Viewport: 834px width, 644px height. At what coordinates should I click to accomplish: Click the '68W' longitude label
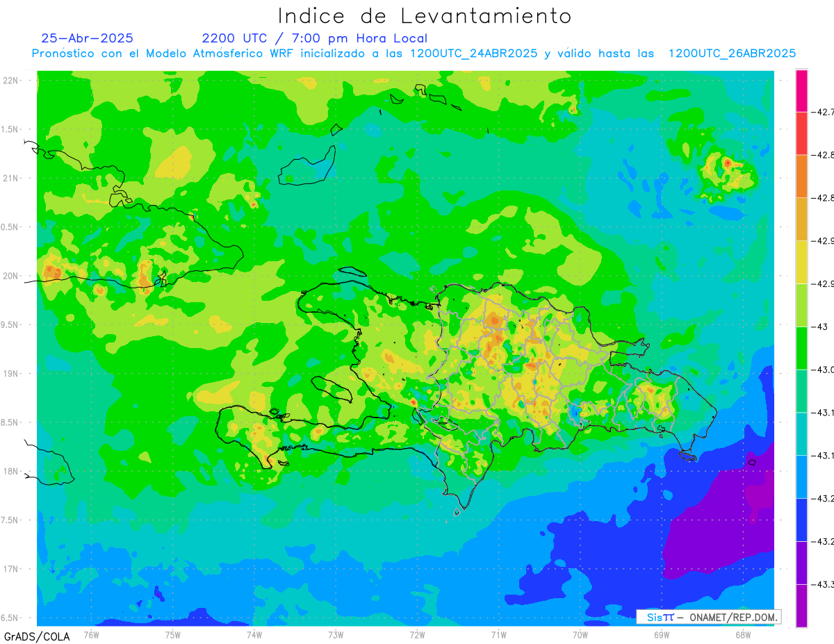click(x=743, y=634)
